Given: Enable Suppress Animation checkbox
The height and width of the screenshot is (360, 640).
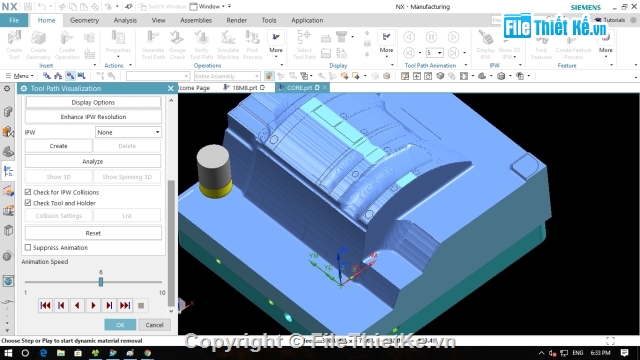Looking at the screenshot, I should point(28,247).
